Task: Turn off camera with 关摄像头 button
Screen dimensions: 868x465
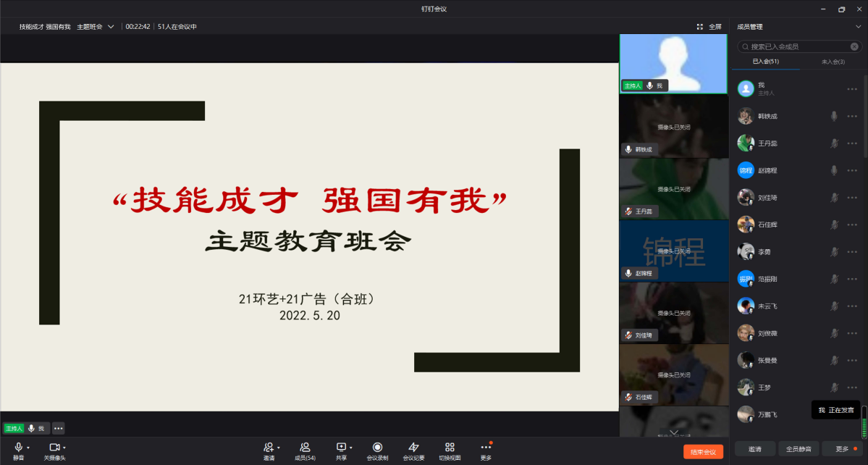Action: coord(54,451)
